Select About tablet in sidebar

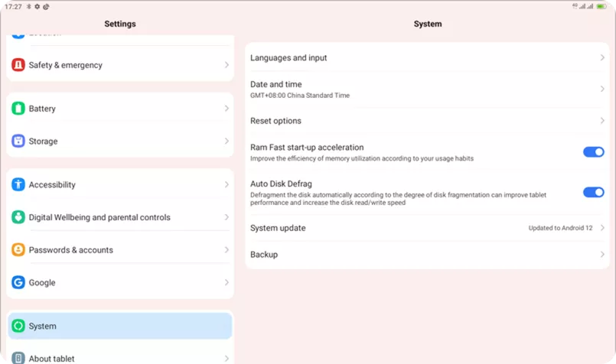(51, 358)
